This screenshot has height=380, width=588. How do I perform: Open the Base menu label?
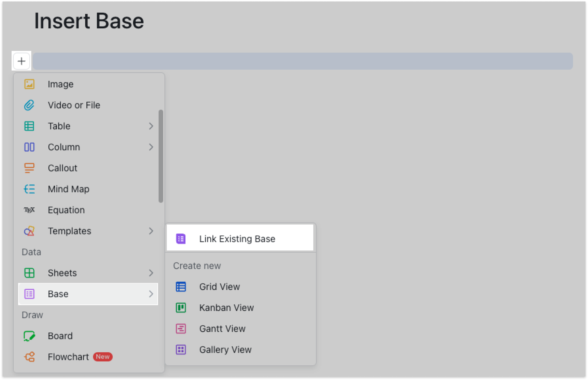pyautogui.click(x=58, y=294)
